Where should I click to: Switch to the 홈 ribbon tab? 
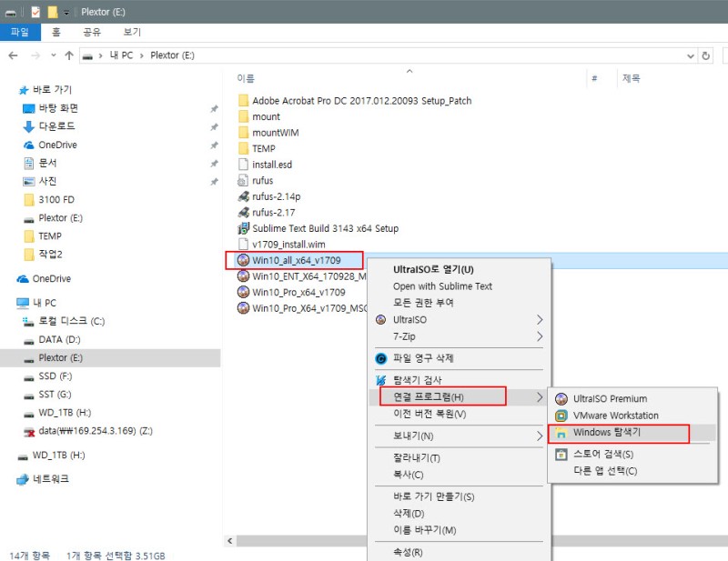pos(56,32)
